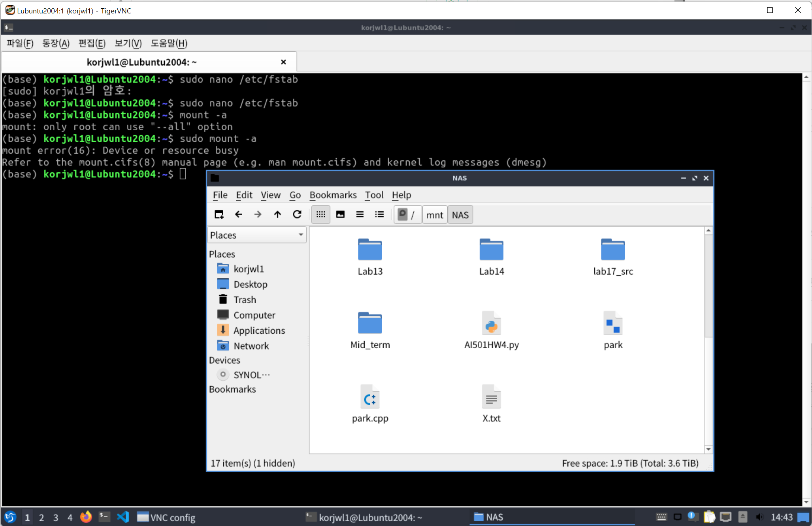Open the Bookmarks menu in file manager
This screenshot has height=526, width=812.
(333, 195)
